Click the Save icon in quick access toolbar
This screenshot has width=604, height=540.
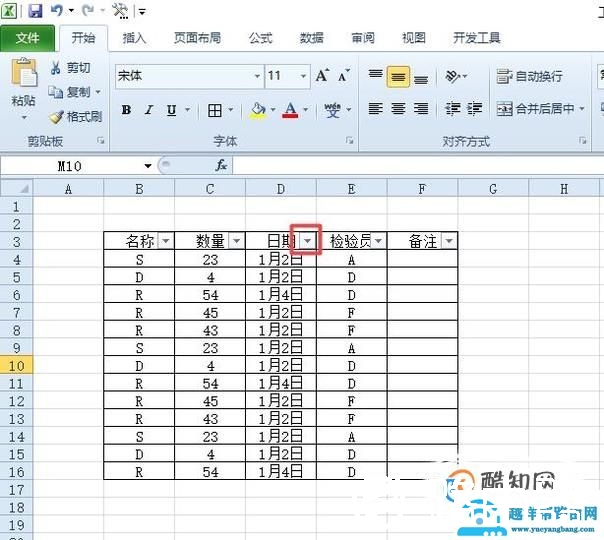[x=35, y=10]
